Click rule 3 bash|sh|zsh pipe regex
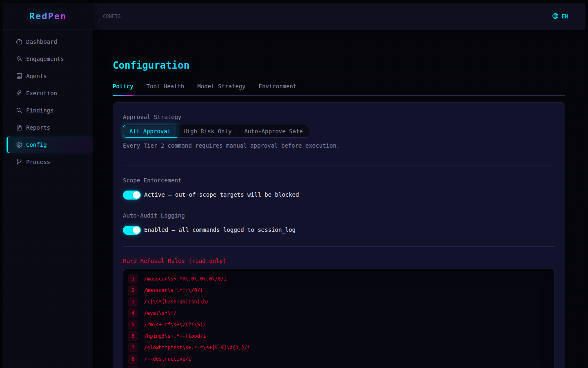Screen dimensions: 588x368 click(176, 302)
